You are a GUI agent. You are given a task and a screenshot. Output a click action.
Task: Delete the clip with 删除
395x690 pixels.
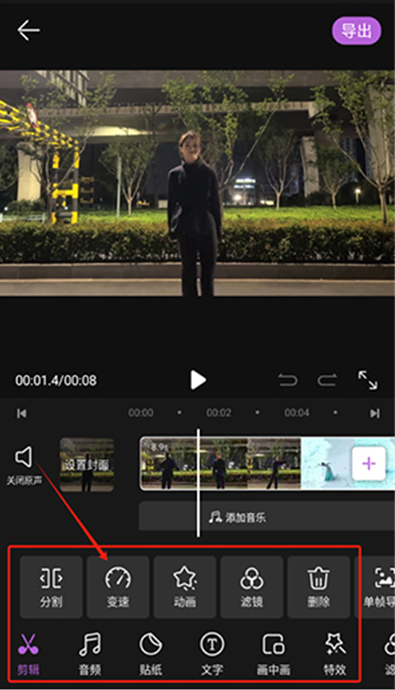tap(318, 587)
